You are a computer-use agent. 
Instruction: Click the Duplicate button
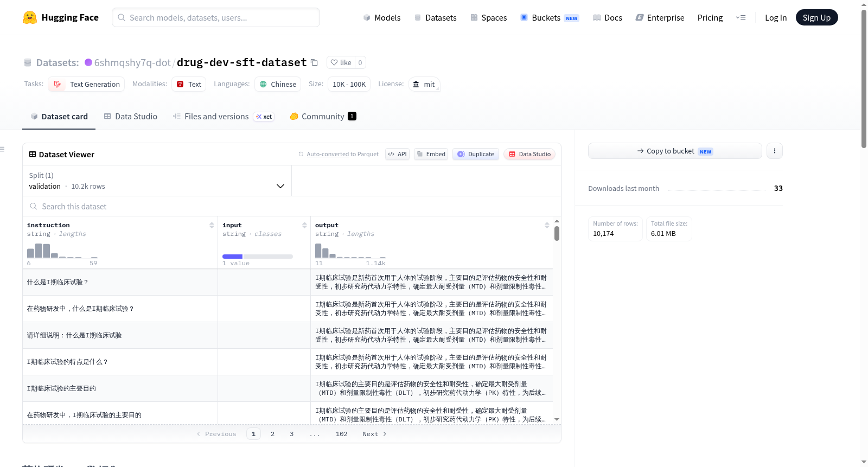pyautogui.click(x=475, y=154)
